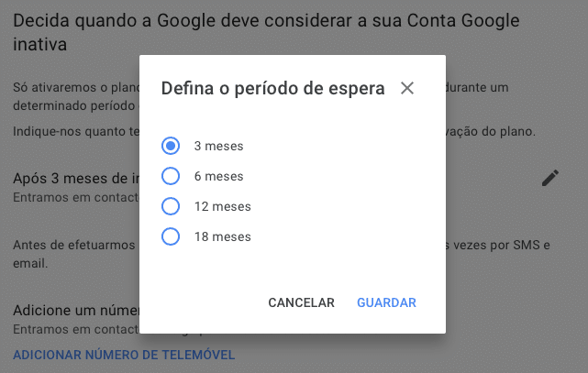Viewport: 588px width, 373px height.
Task: Save selection with the Guardar button
Action: 386,302
